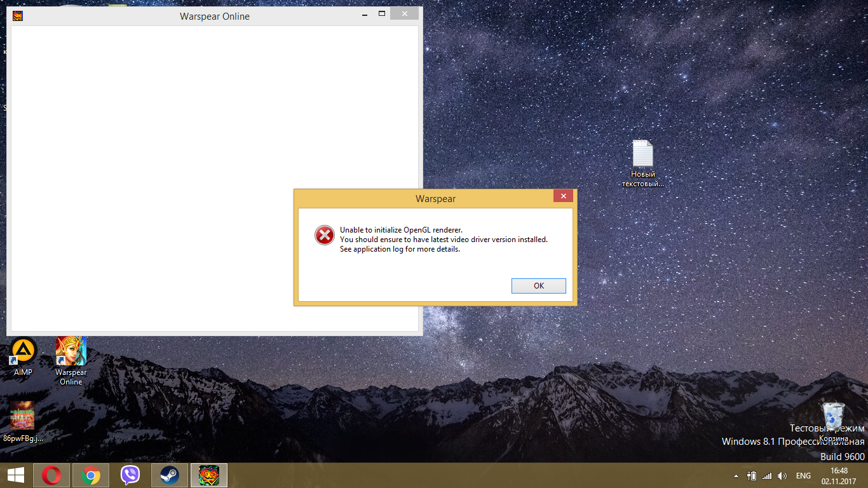
Task: Select the AIMP desktop shortcut
Action: coord(24,357)
